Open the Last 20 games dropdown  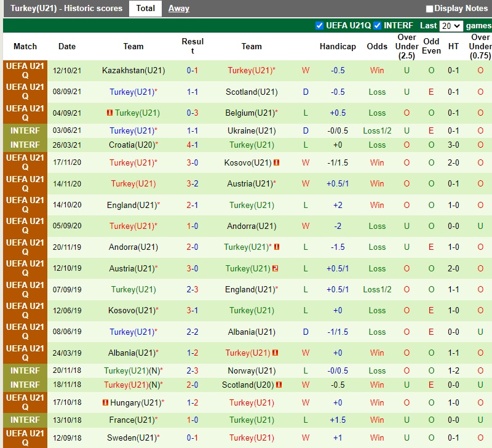tap(451, 26)
